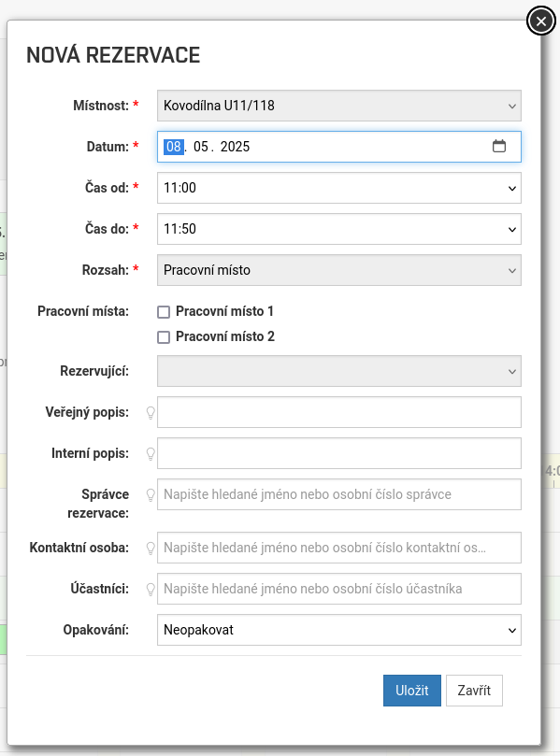Click the lightbulb hint beside Interní popis

(x=151, y=454)
